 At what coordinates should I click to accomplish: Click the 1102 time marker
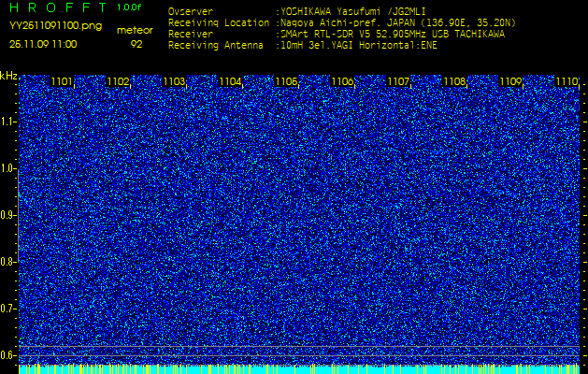(x=118, y=81)
